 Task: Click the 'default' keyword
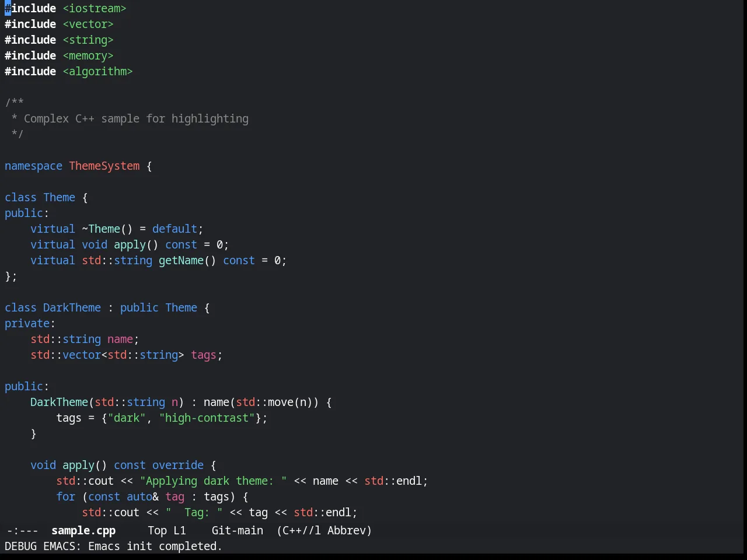coord(174,229)
